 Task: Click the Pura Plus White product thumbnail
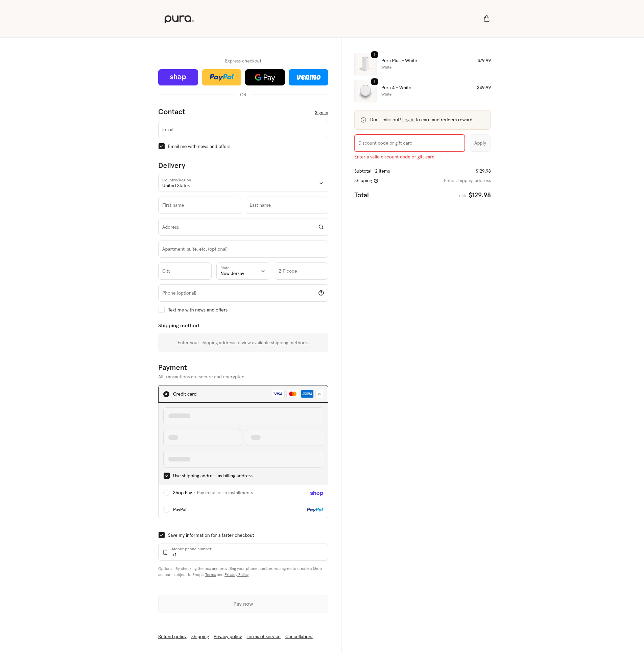pos(365,64)
